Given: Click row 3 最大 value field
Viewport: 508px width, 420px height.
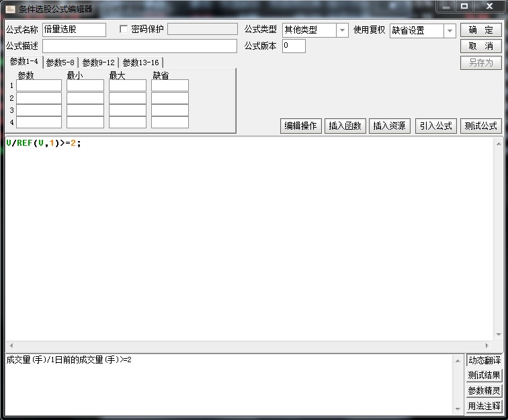Looking at the screenshot, I should (x=128, y=110).
